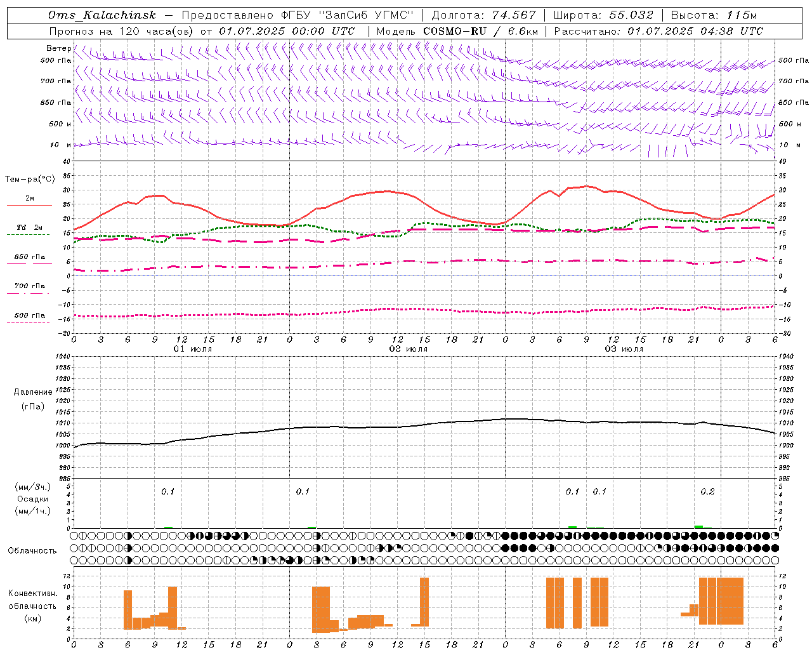The height and width of the screenshot is (650, 812).
Task: Click the (км) unit label
Action: 32,618
